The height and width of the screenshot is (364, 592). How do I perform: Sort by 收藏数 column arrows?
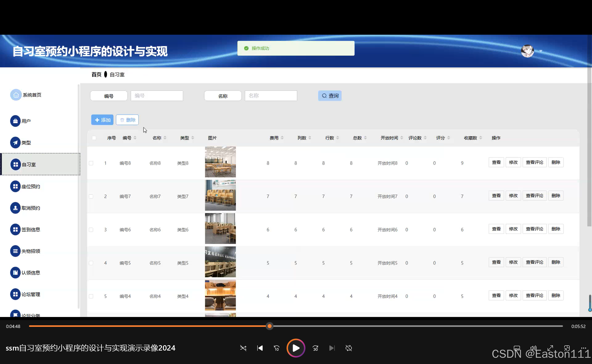tap(480, 138)
